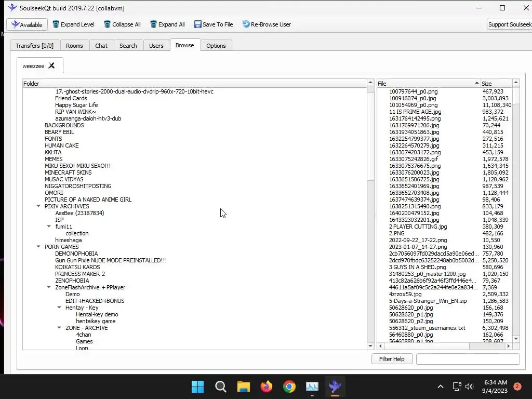Select the azumanga-daioh-htv3-dub folder

[x=88, y=118]
